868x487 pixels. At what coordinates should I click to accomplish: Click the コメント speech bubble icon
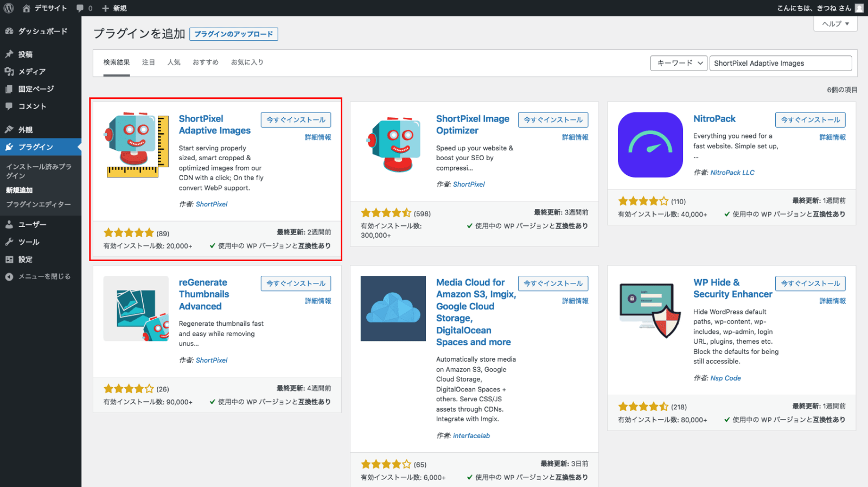point(9,106)
